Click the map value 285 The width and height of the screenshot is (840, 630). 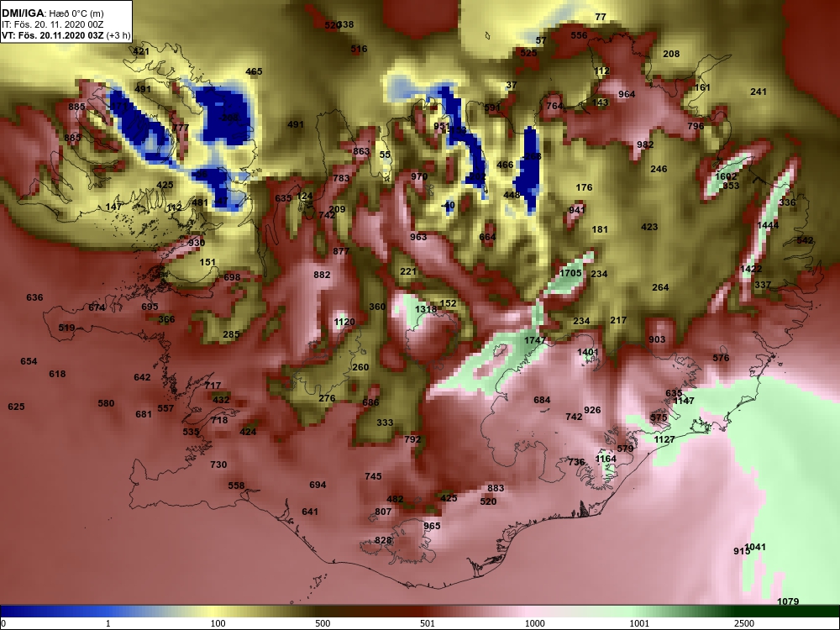231,334
